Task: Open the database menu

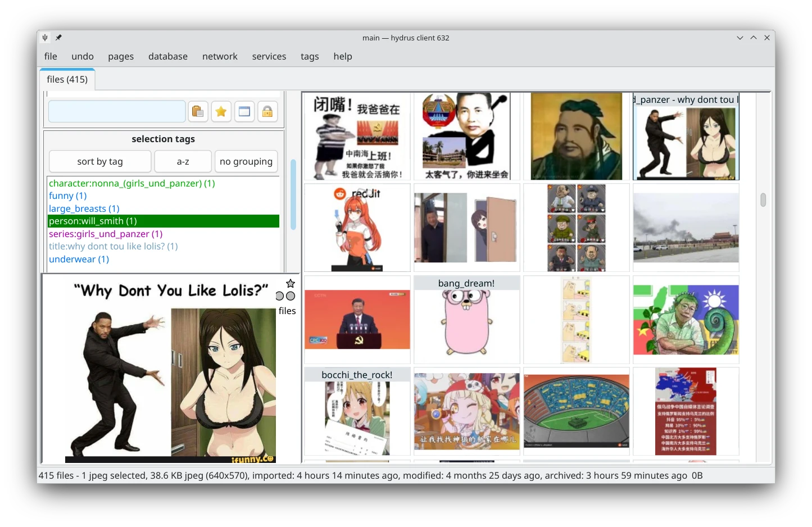Action: 167,56
